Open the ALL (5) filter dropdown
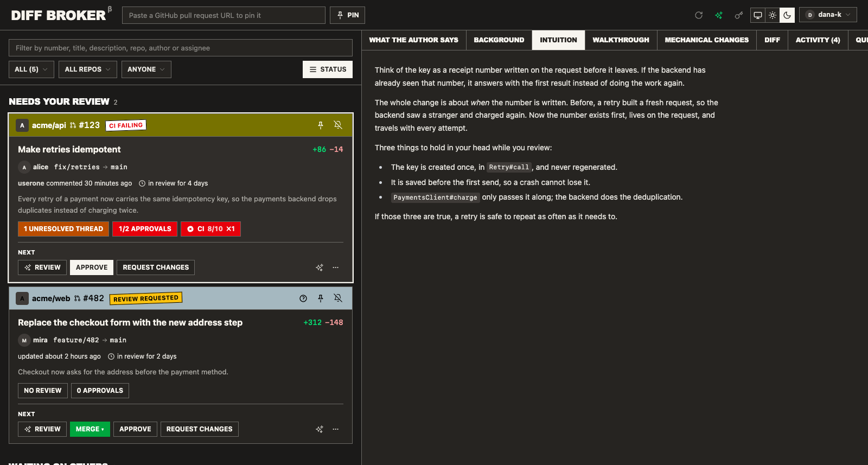 (31, 69)
